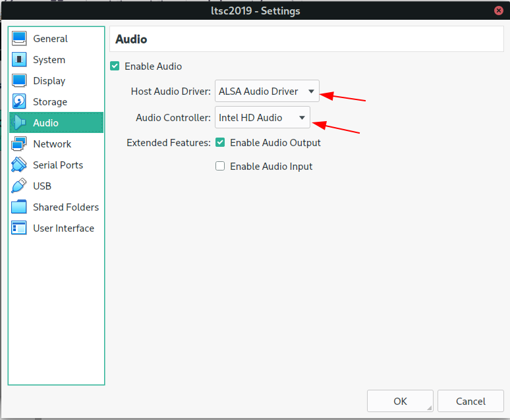Click the Enable Audio label text
Image resolution: width=510 pixels, height=420 pixels.
coord(153,66)
